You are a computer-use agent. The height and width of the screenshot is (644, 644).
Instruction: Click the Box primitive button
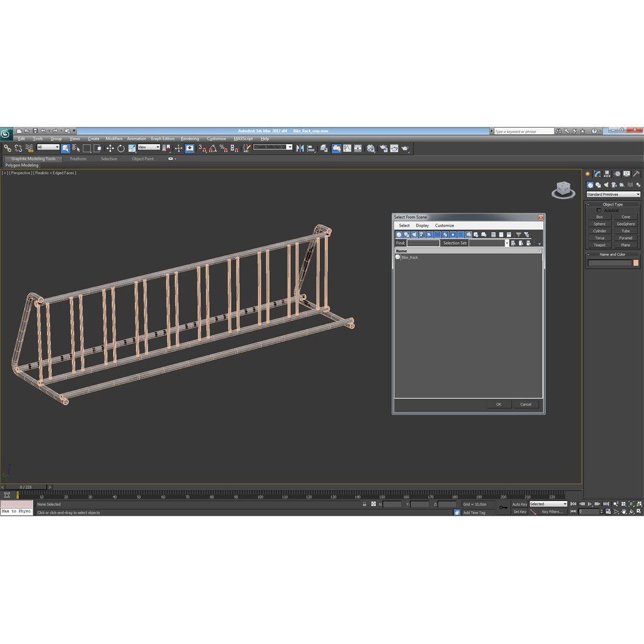coord(599,217)
